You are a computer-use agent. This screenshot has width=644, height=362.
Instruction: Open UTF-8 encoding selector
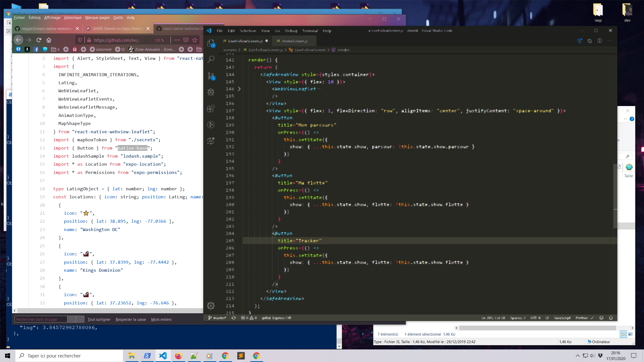pyautogui.click(x=535, y=318)
